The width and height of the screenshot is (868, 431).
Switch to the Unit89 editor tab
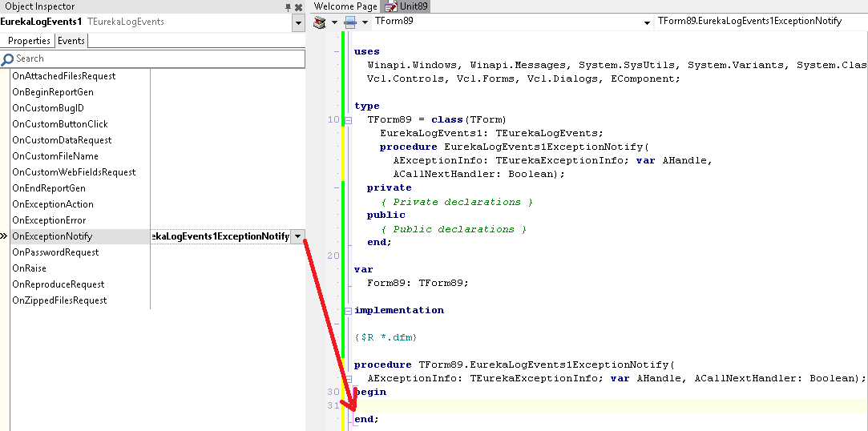[406, 6]
